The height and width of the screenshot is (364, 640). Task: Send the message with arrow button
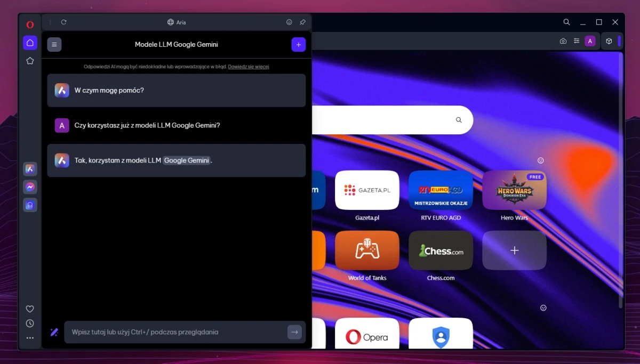tap(294, 332)
